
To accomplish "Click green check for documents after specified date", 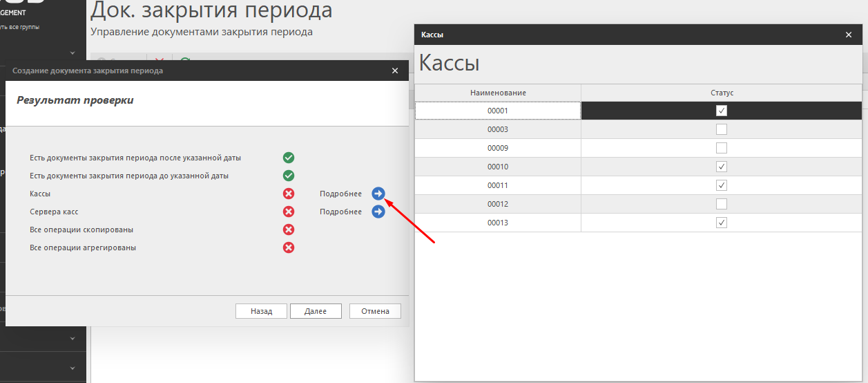I will (x=289, y=158).
